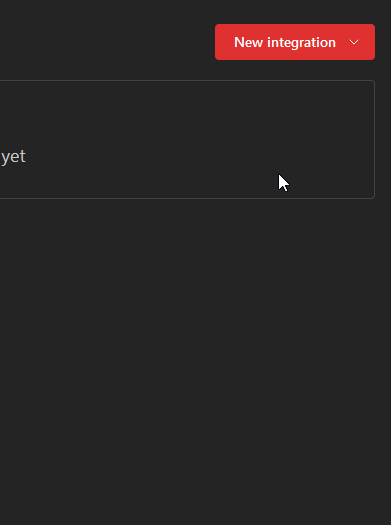
Task: Expand the New integration dropdown chevron
Action: tap(354, 42)
